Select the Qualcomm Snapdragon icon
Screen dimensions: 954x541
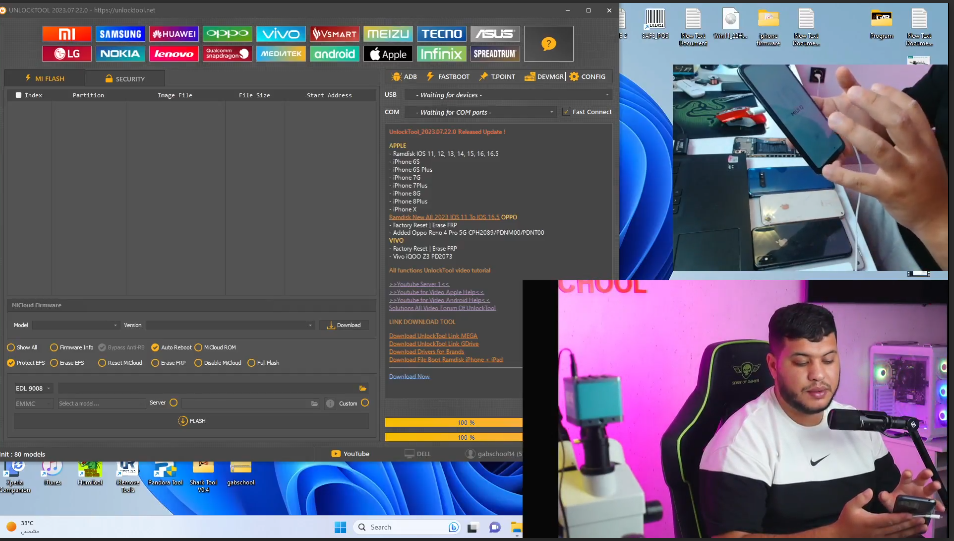click(x=228, y=54)
